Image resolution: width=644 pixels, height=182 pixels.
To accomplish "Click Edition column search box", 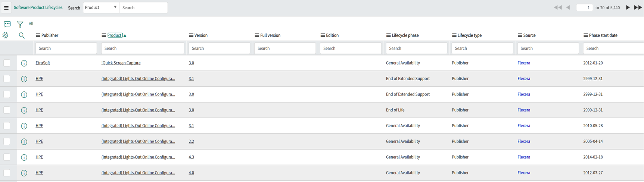I will pyautogui.click(x=351, y=48).
